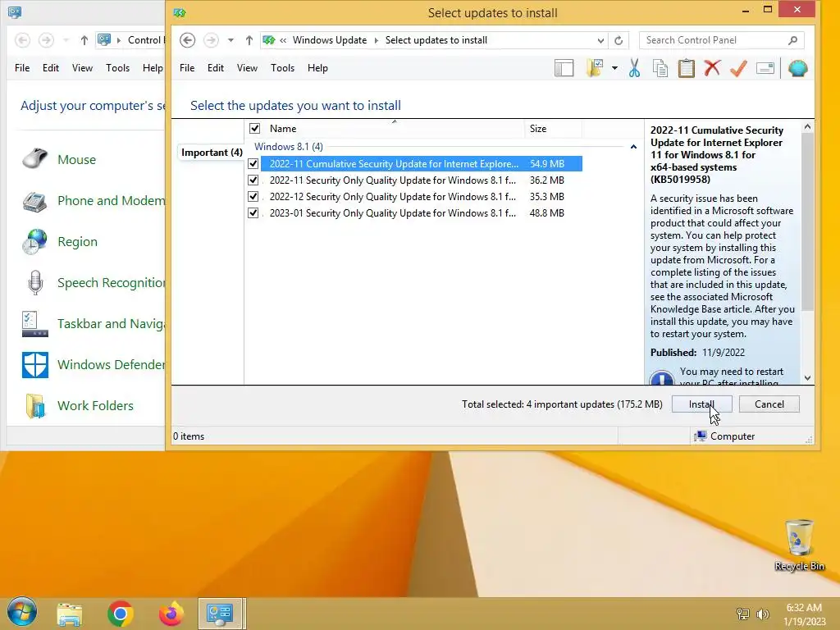840x630 pixels.
Task: Click Back in Select updates window
Action: [x=188, y=40]
